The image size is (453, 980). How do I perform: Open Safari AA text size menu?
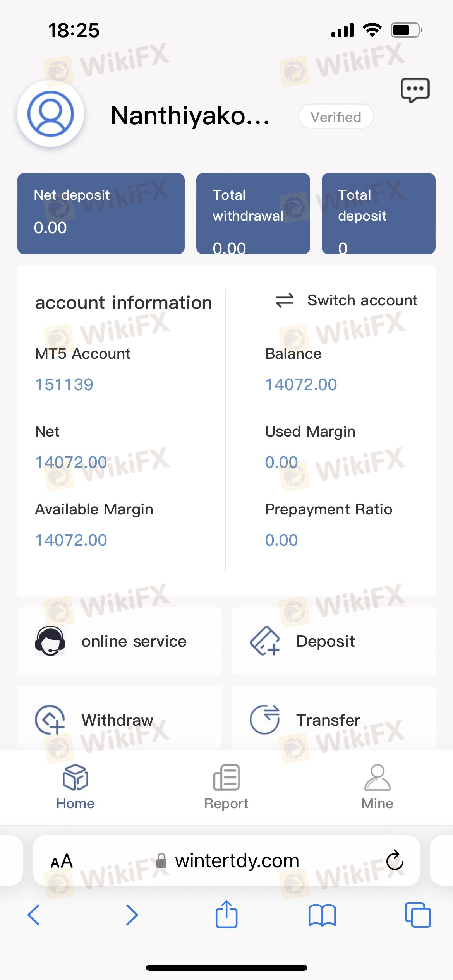click(62, 861)
